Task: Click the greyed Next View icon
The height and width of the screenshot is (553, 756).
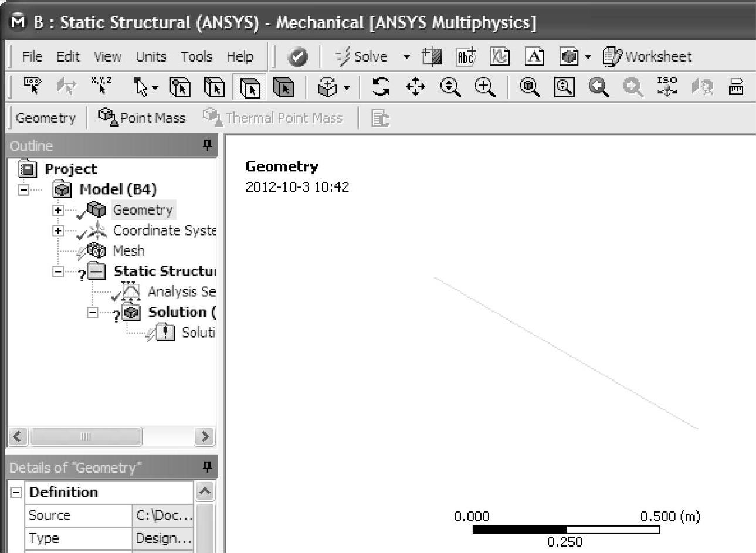Action: point(632,87)
